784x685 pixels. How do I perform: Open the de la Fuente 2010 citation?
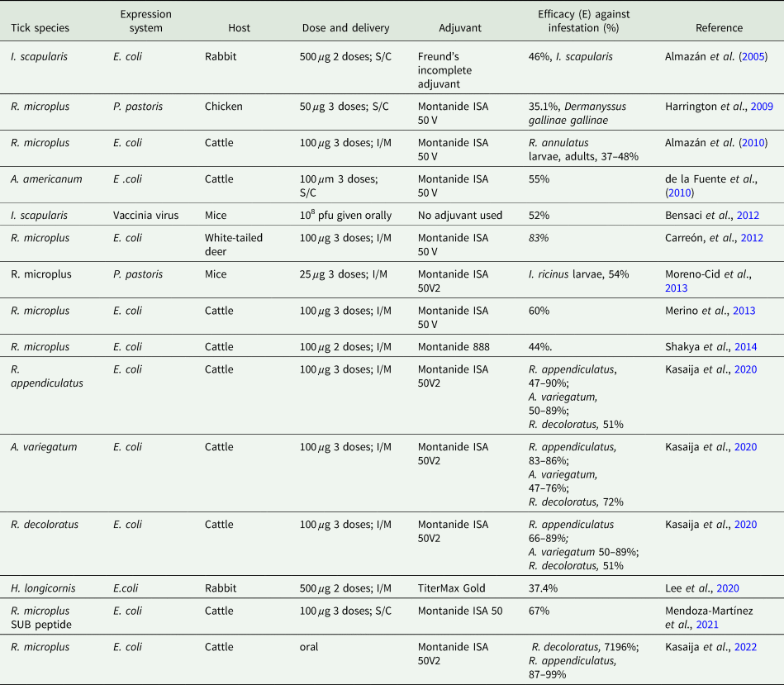pyautogui.click(x=680, y=193)
